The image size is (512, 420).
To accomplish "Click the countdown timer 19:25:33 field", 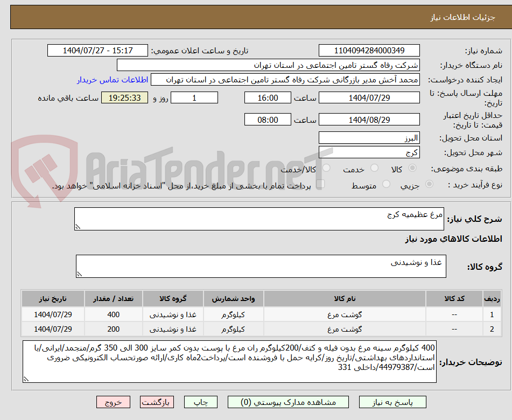I will click(124, 97).
